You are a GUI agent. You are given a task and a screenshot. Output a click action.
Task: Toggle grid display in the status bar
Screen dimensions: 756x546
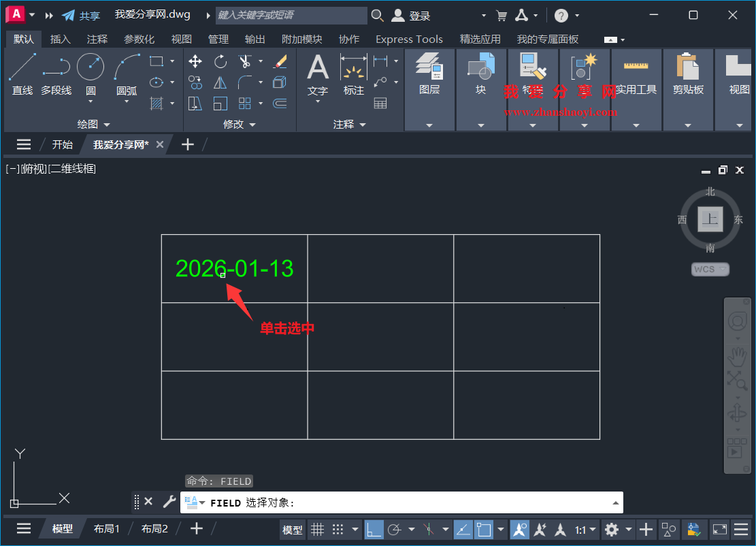pyautogui.click(x=318, y=529)
